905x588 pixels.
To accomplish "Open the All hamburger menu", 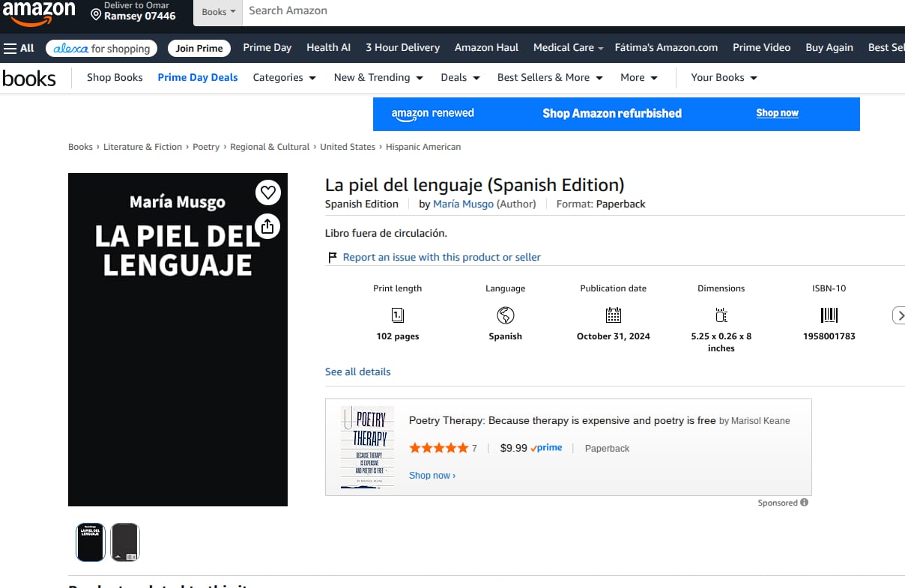I will coord(19,48).
